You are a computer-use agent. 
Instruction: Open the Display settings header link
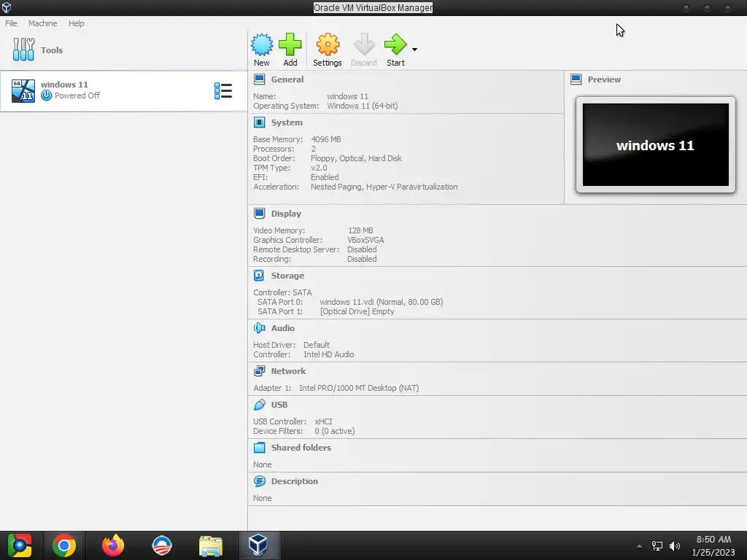coord(286,214)
